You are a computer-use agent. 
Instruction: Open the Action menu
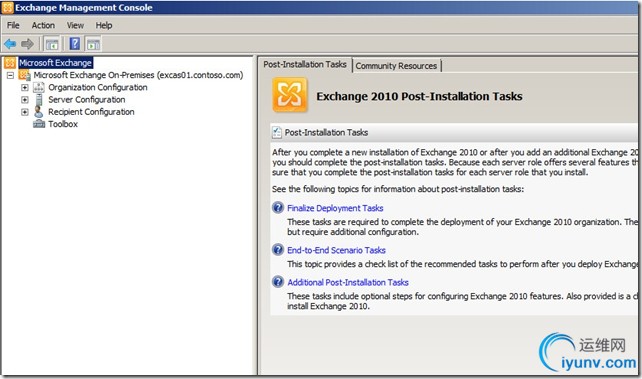43,25
